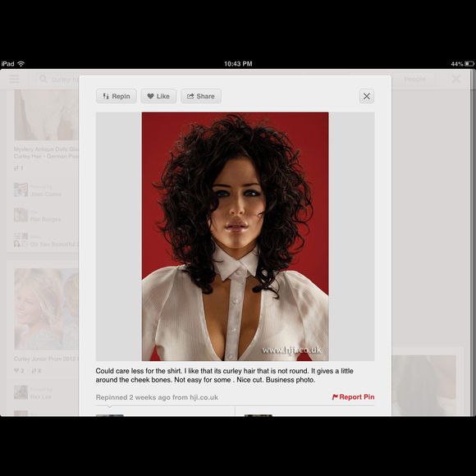
Task: Open Oh You Beautiful board link
Action: click(54, 245)
